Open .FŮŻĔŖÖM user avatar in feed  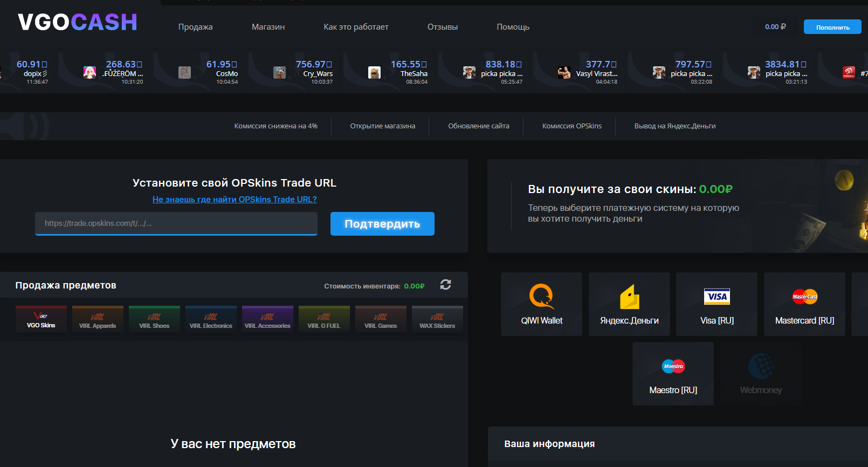pyautogui.click(x=89, y=72)
